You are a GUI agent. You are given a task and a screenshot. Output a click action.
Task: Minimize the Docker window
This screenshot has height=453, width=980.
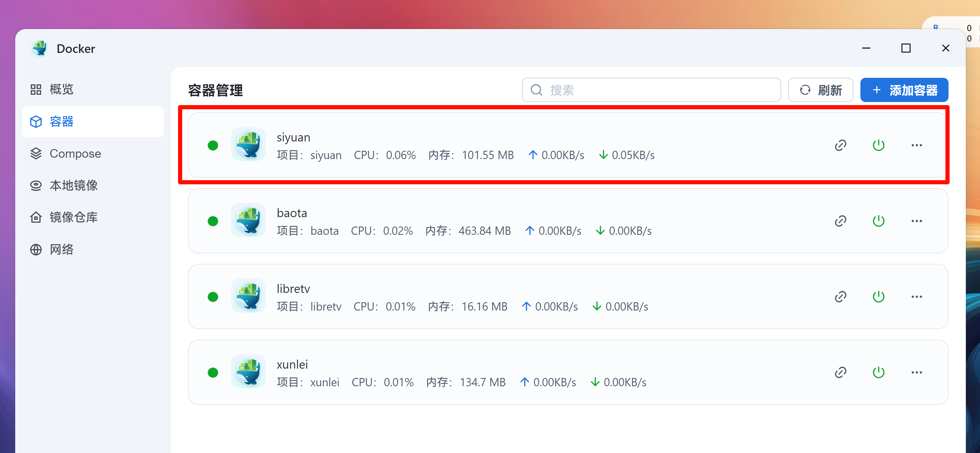[x=866, y=48]
